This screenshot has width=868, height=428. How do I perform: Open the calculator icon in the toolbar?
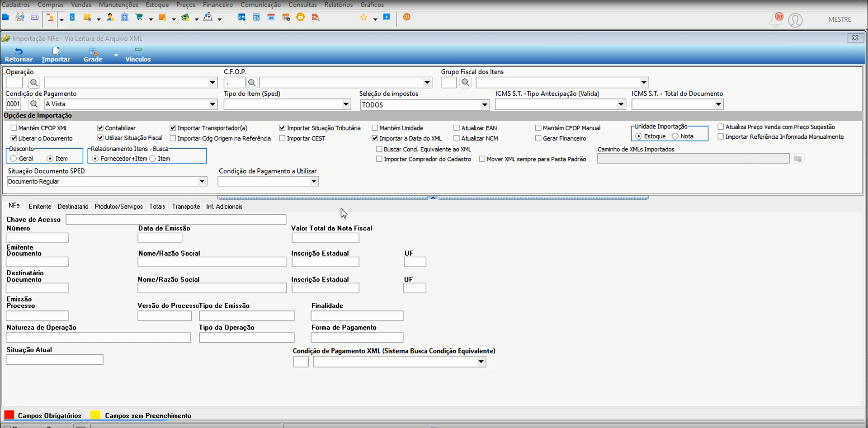[256, 18]
